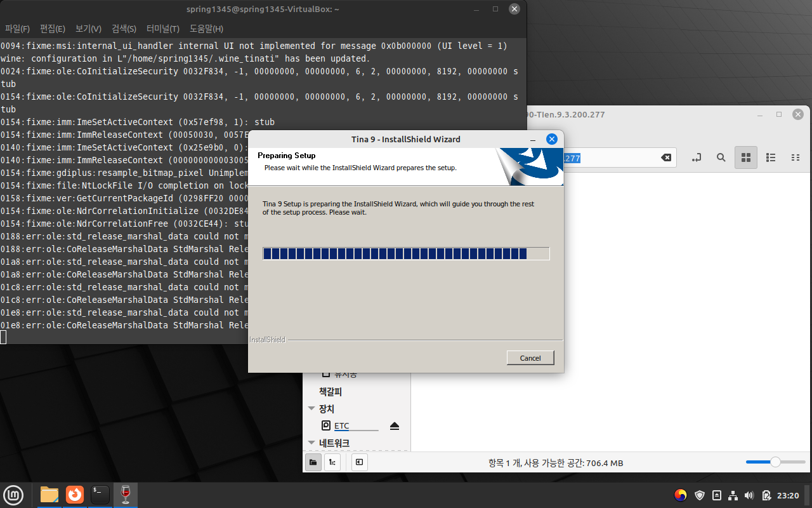Switch file manager to compact view
Image resolution: width=812 pixels, height=508 pixels.
tap(795, 157)
